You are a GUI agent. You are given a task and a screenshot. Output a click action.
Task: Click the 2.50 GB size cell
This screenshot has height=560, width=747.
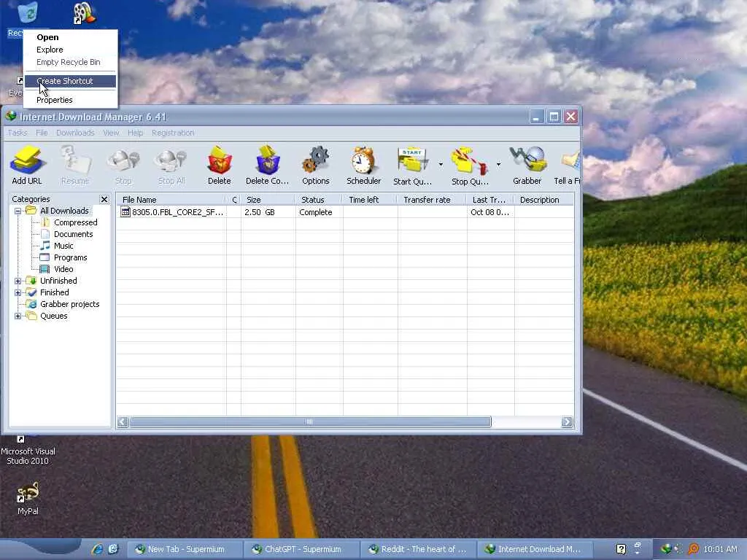tap(260, 212)
